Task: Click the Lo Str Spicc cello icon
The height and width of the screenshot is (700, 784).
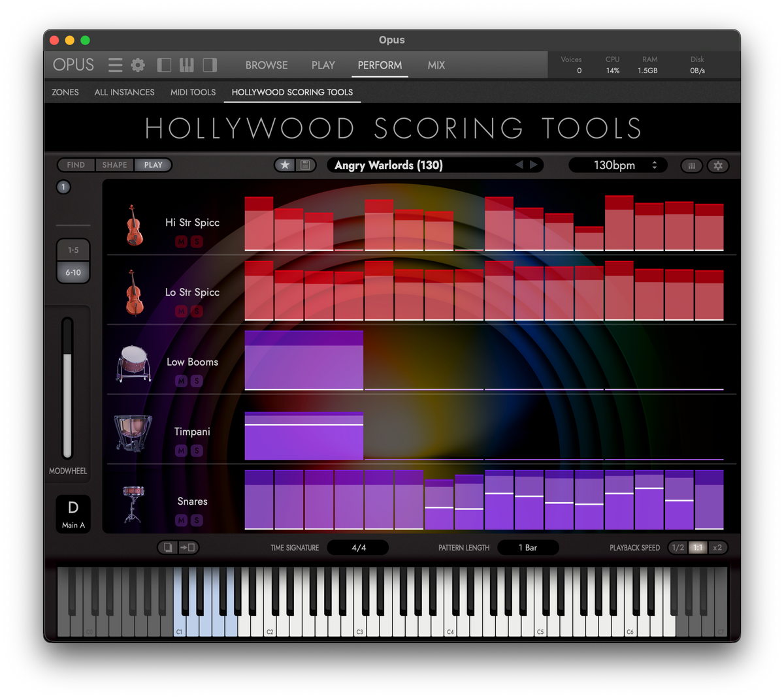Action: [x=134, y=293]
